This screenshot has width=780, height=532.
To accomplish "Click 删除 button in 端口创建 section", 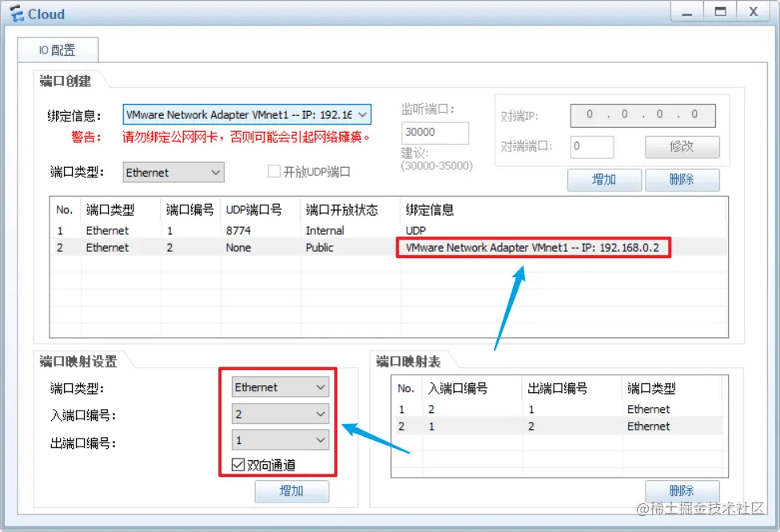I will coord(682,180).
